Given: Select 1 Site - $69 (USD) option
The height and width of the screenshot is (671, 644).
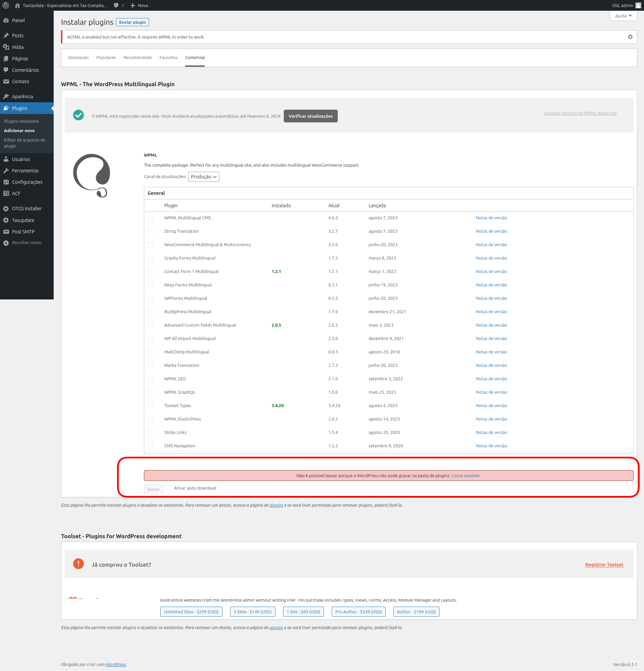Looking at the screenshot, I should 303,612.
